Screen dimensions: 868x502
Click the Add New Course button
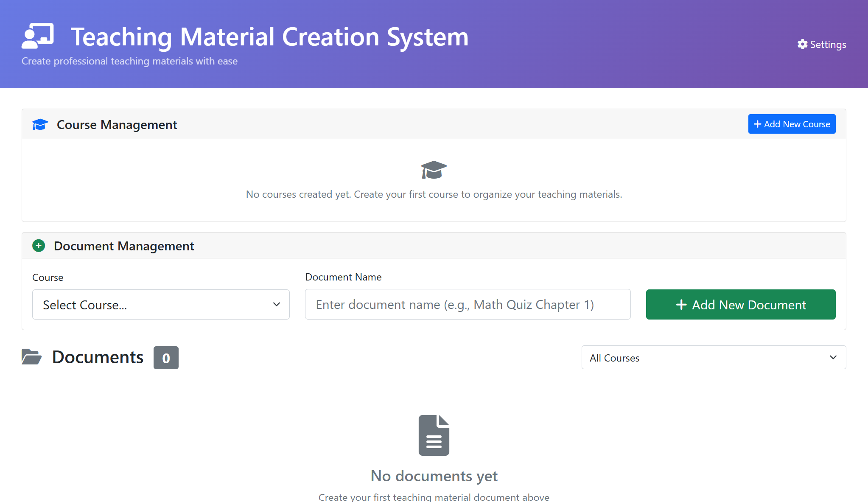(792, 124)
